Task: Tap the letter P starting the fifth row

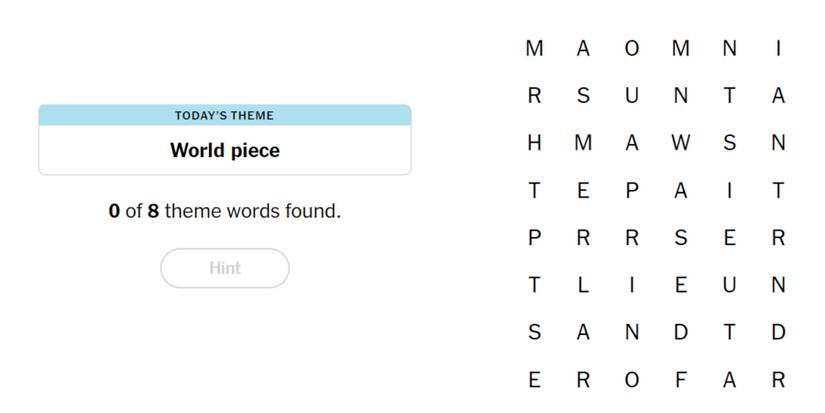Action: click(x=534, y=238)
